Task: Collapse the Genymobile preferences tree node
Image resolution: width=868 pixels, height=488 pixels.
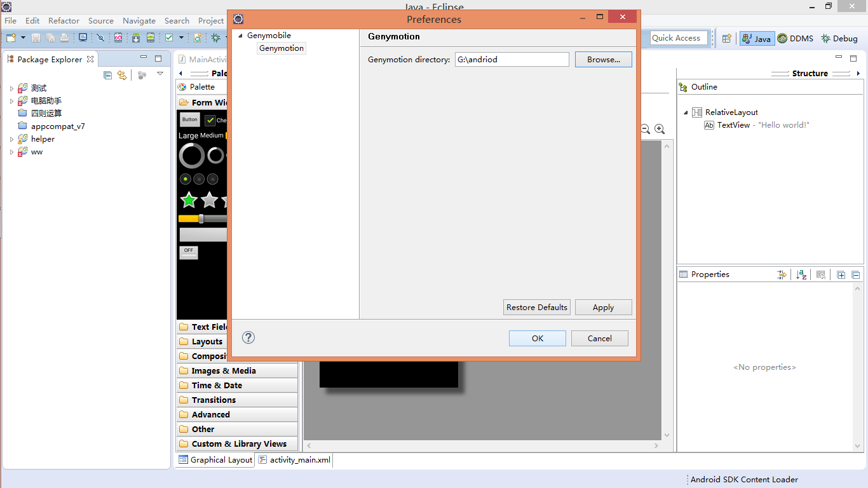Action: [240, 36]
